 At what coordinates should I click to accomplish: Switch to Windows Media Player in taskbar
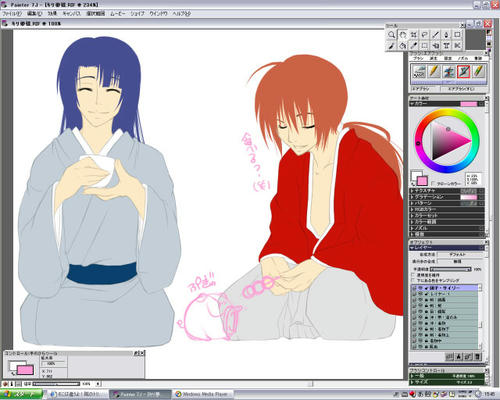(203, 394)
